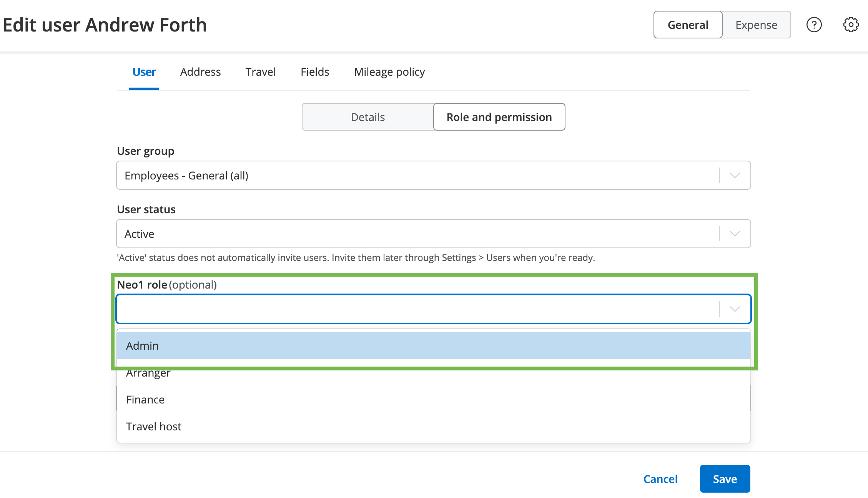Collapse the Neo1 role dropdown chevron
Image resolution: width=868 pixels, height=498 pixels.
click(x=735, y=309)
